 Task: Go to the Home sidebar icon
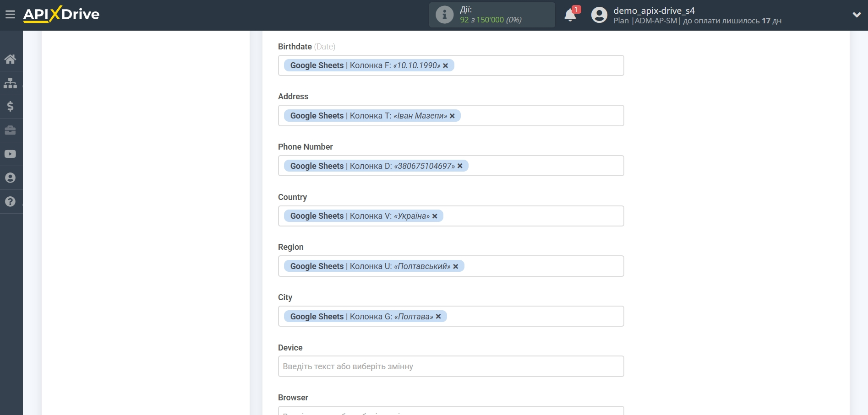10,59
